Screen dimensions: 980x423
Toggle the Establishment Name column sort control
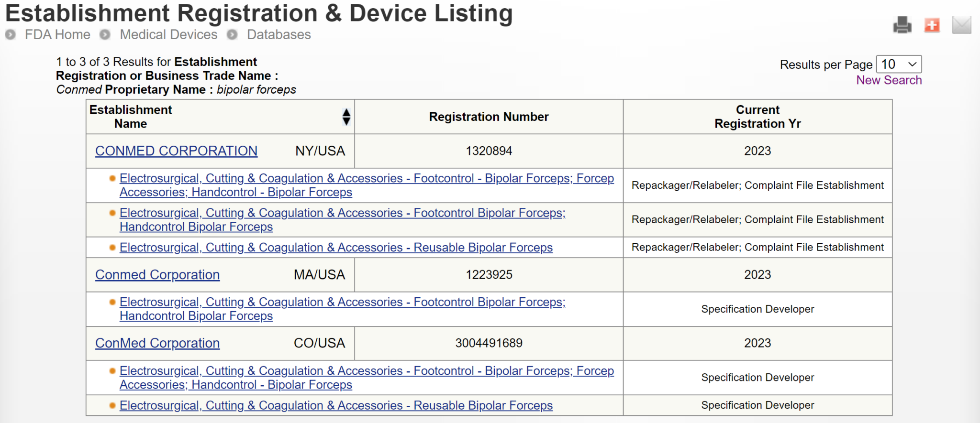[x=346, y=117]
